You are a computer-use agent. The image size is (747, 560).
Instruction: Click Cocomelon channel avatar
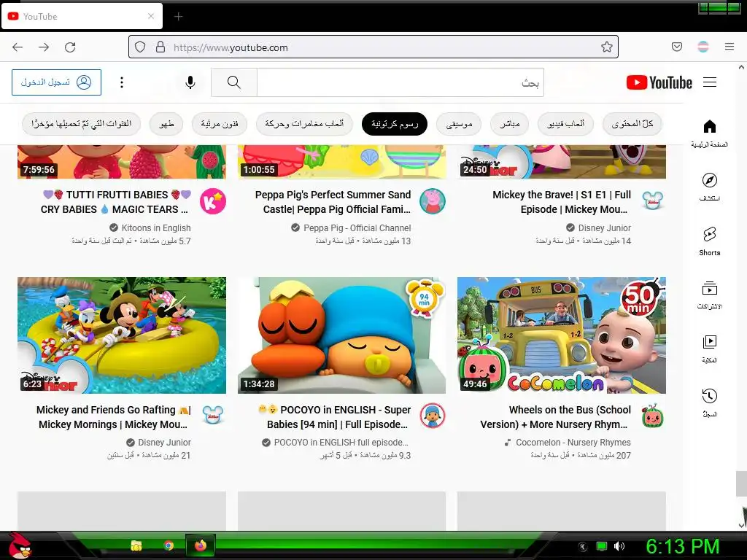653,416
